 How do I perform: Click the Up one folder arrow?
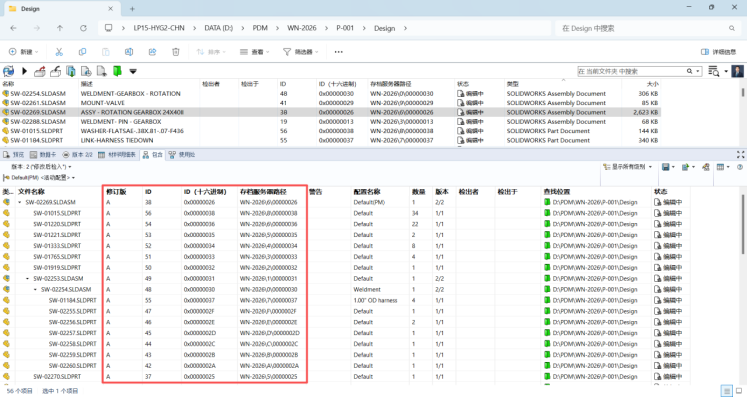coord(60,28)
